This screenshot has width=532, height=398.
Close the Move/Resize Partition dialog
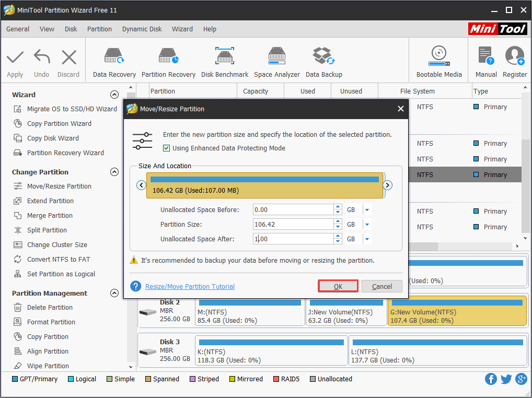coord(401,109)
